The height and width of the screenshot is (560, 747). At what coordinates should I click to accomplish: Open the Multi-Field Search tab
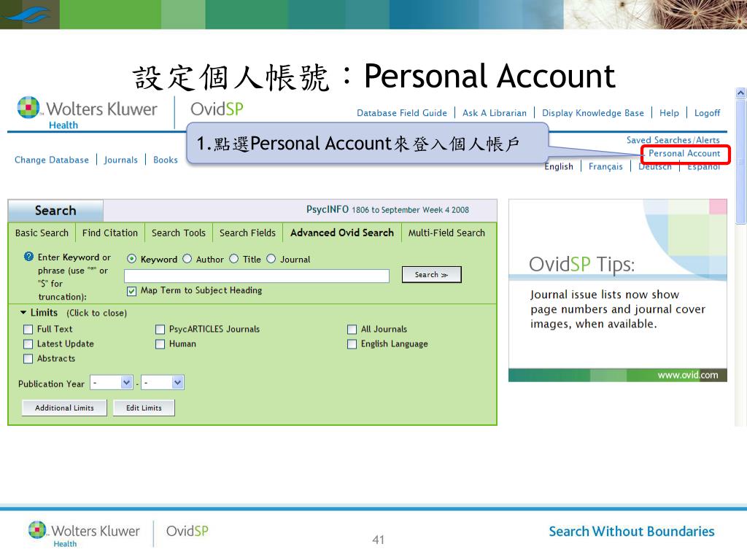[x=446, y=233]
